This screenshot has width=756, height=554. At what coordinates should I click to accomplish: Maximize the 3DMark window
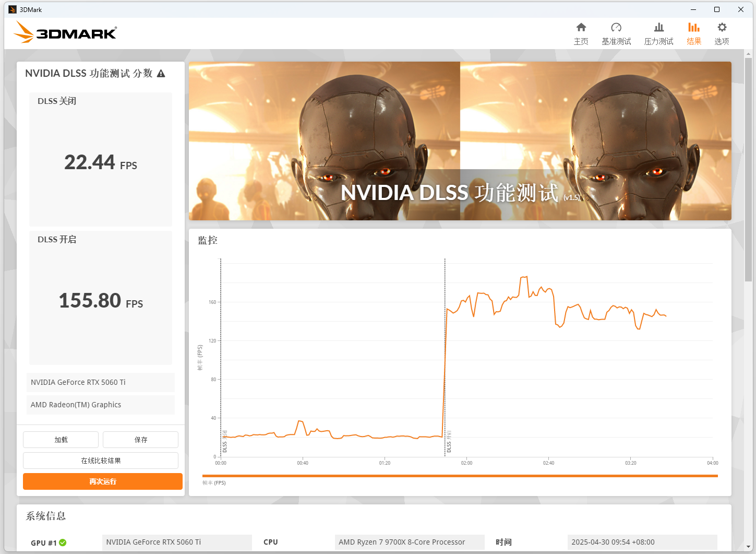point(717,9)
